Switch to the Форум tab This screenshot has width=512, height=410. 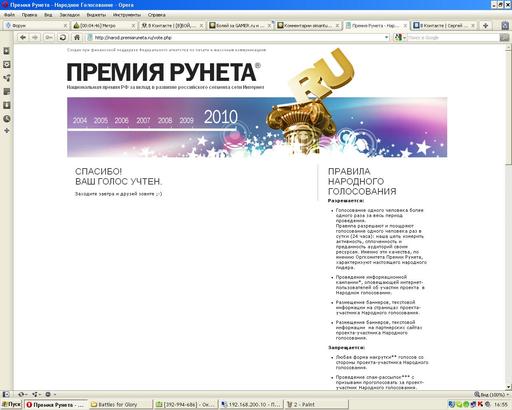[x=35, y=25]
